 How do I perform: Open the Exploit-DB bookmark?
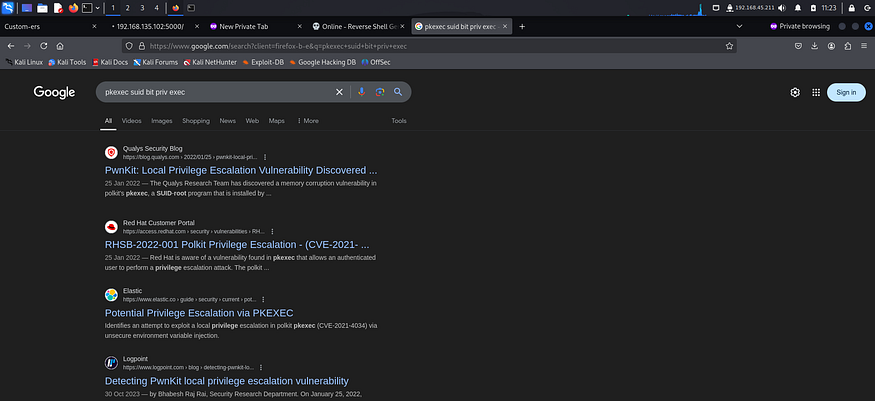pos(263,62)
